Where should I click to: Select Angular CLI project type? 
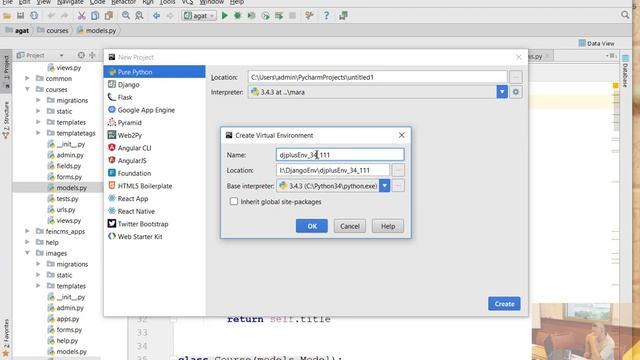[154, 148]
